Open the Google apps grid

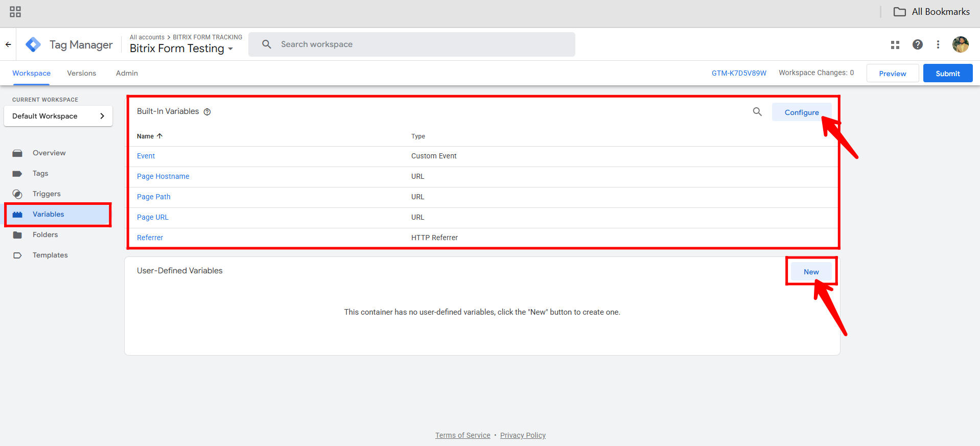[x=895, y=45]
